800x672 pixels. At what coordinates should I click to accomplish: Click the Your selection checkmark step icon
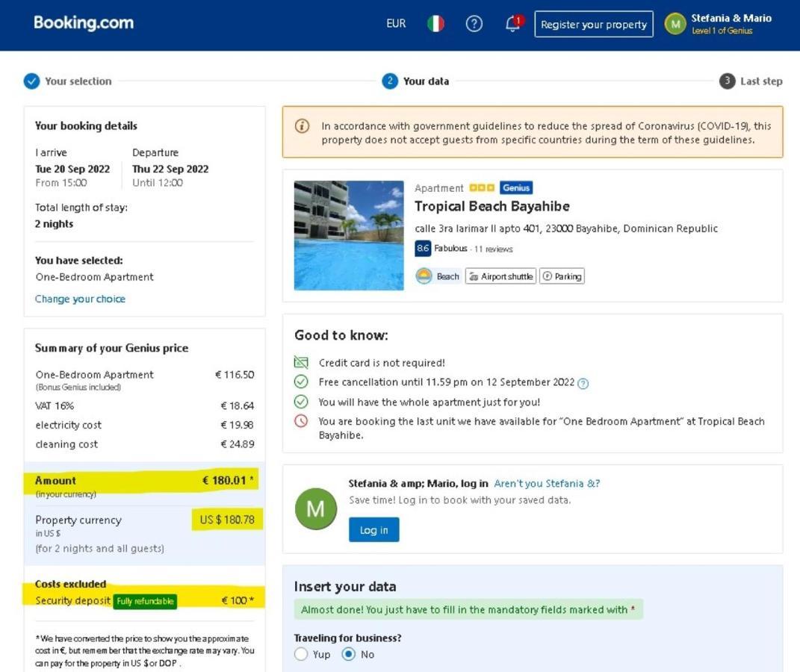[x=31, y=81]
